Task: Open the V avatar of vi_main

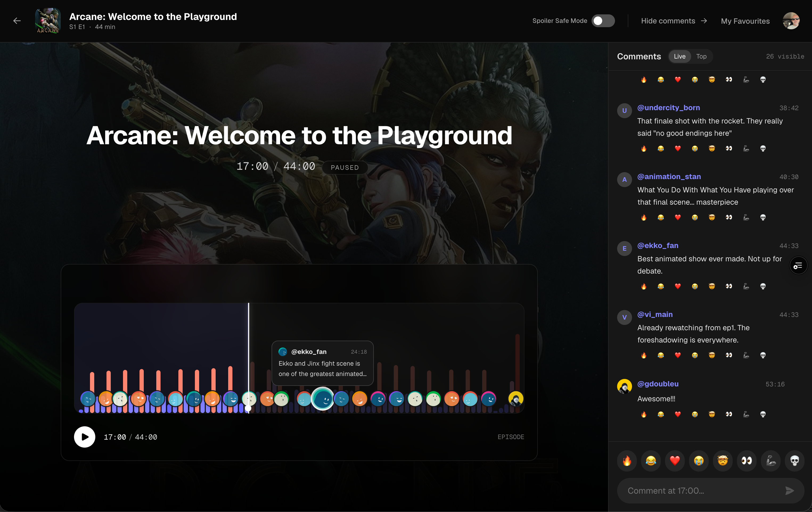Action: tap(625, 317)
